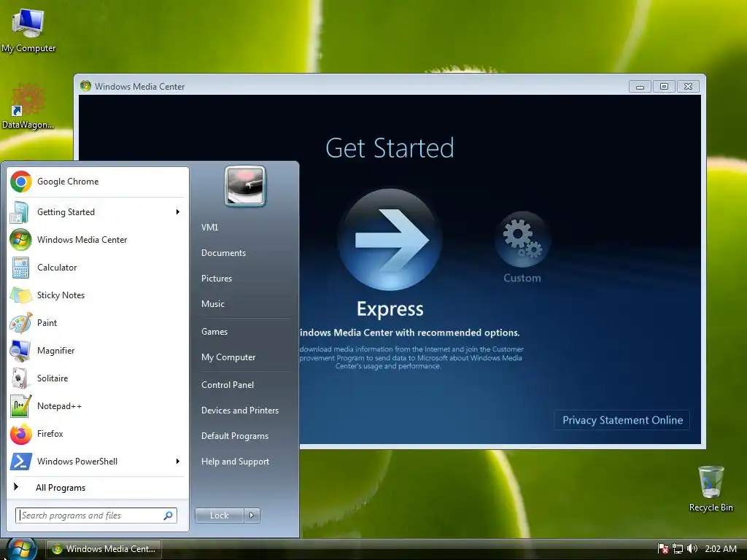Click the Express arrow button
This screenshot has height=560, width=747.
(390, 239)
